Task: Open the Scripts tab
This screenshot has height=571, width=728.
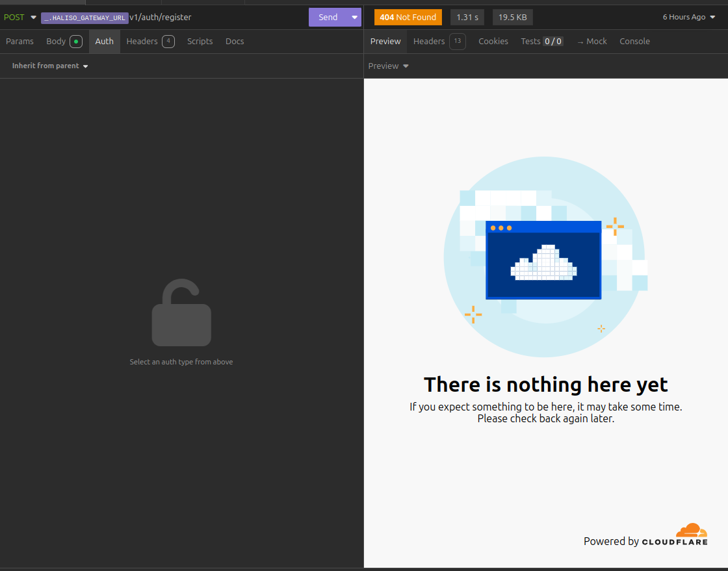Action: [x=200, y=42]
